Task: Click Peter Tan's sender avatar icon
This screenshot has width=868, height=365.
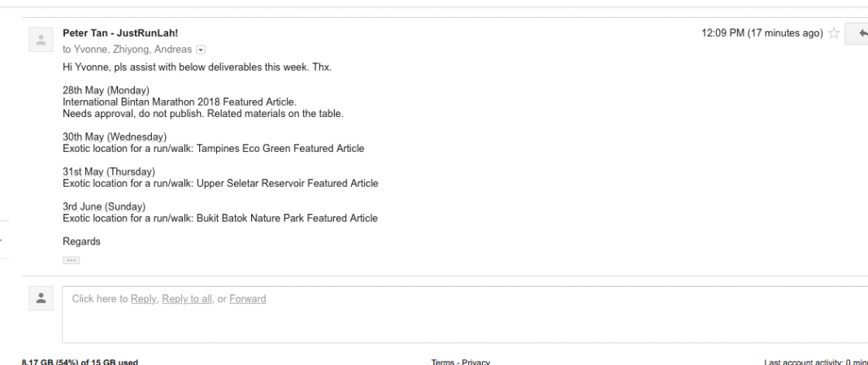Action: coord(41,39)
